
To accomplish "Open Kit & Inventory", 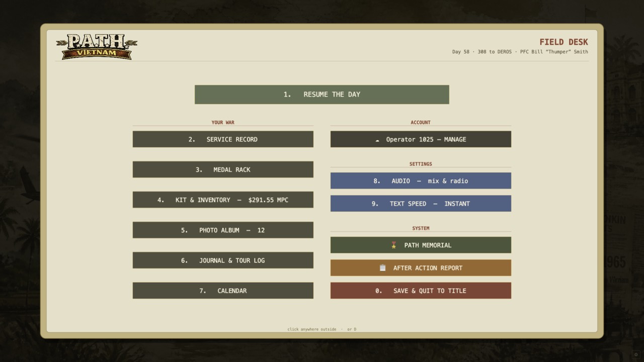I will [223, 200].
